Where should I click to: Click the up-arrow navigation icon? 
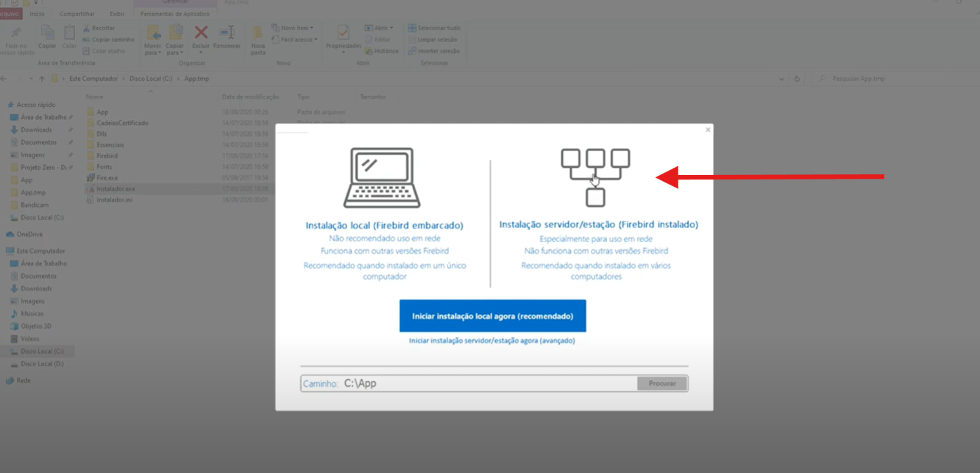42,79
